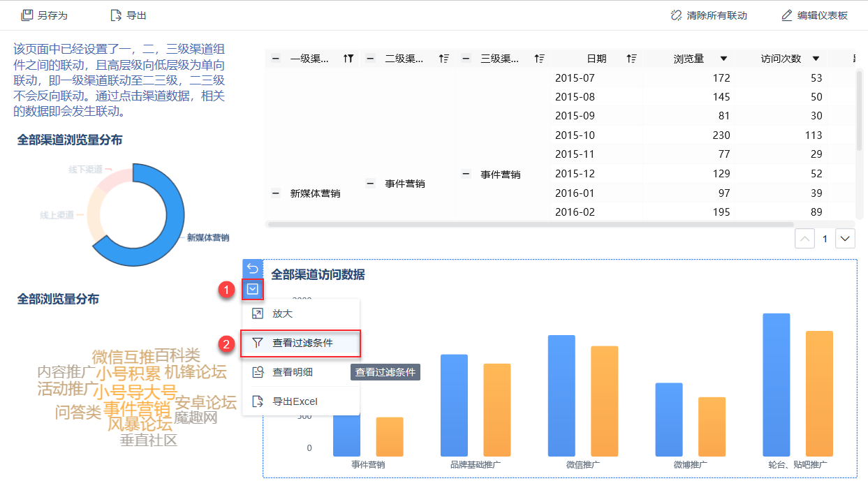
Task: Click 风暴论坛 in the word cloud
Action: (140, 424)
